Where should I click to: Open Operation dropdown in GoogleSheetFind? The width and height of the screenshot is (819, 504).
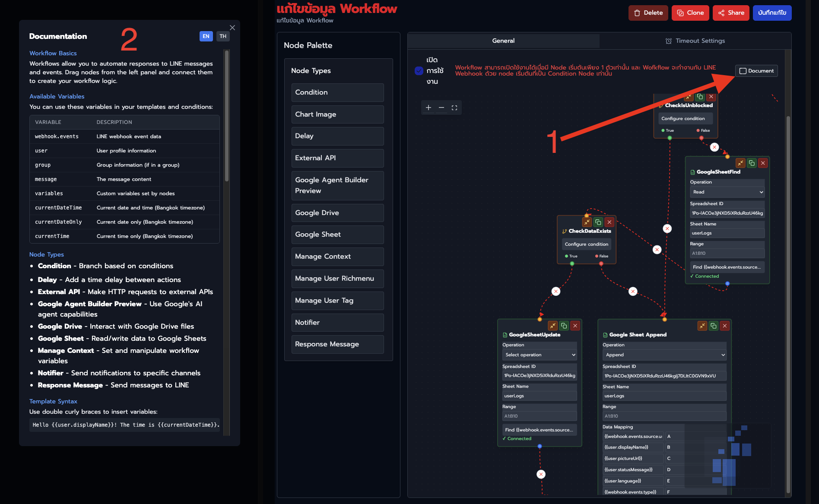point(727,192)
